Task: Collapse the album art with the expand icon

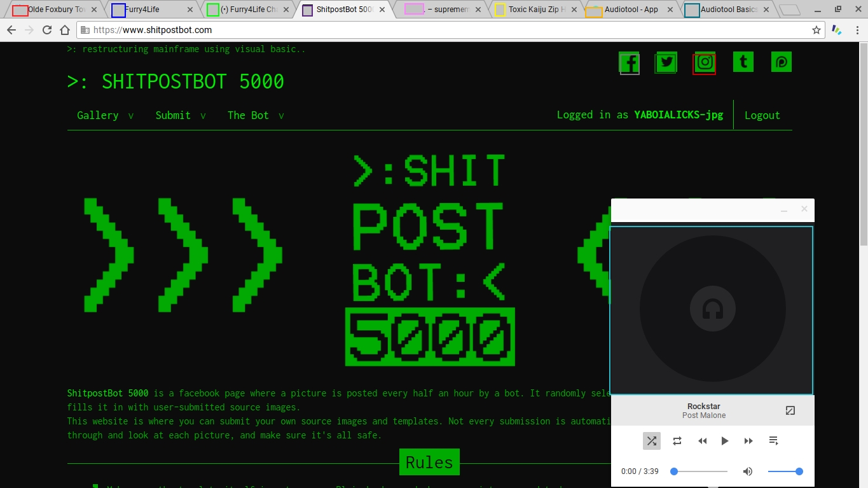Action: click(x=790, y=411)
